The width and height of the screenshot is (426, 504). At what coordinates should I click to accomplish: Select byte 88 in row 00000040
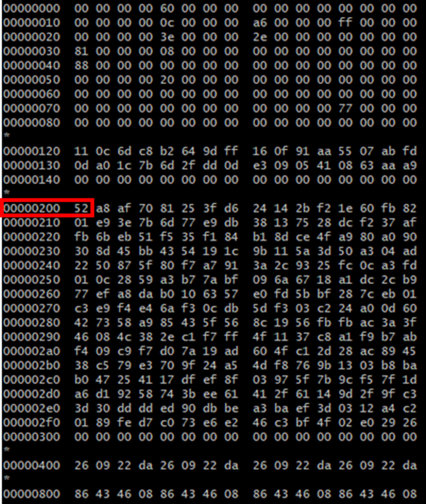[x=81, y=65]
